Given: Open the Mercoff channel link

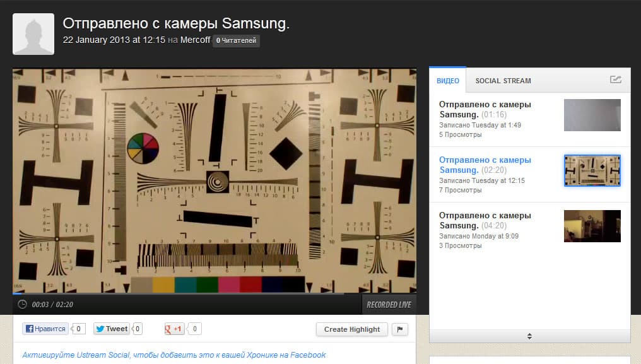Looking at the screenshot, I should (x=195, y=40).
